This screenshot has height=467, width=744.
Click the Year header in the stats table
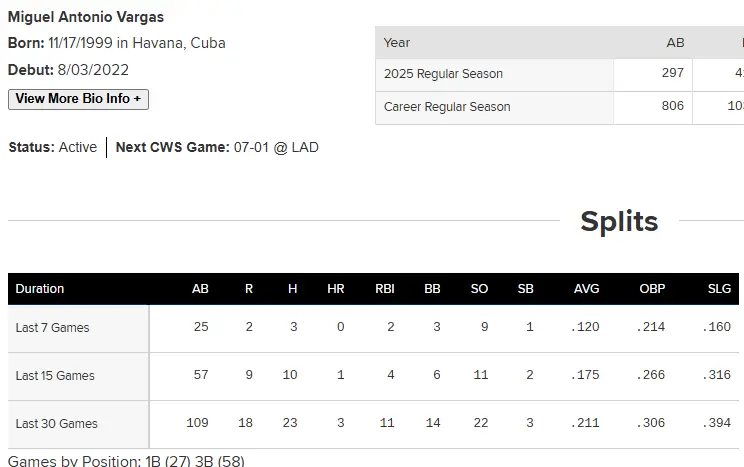click(x=397, y=43)
